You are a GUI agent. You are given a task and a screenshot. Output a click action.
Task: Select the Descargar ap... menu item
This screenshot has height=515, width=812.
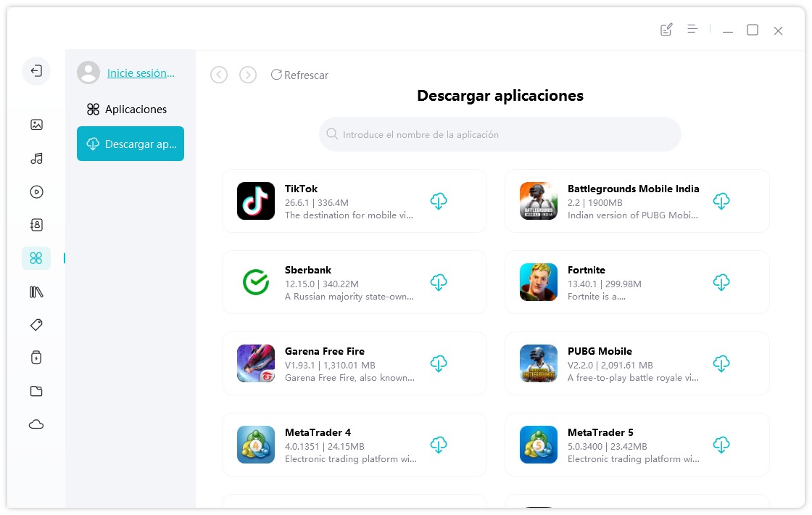pyautogui.click(x=130, y=144)
